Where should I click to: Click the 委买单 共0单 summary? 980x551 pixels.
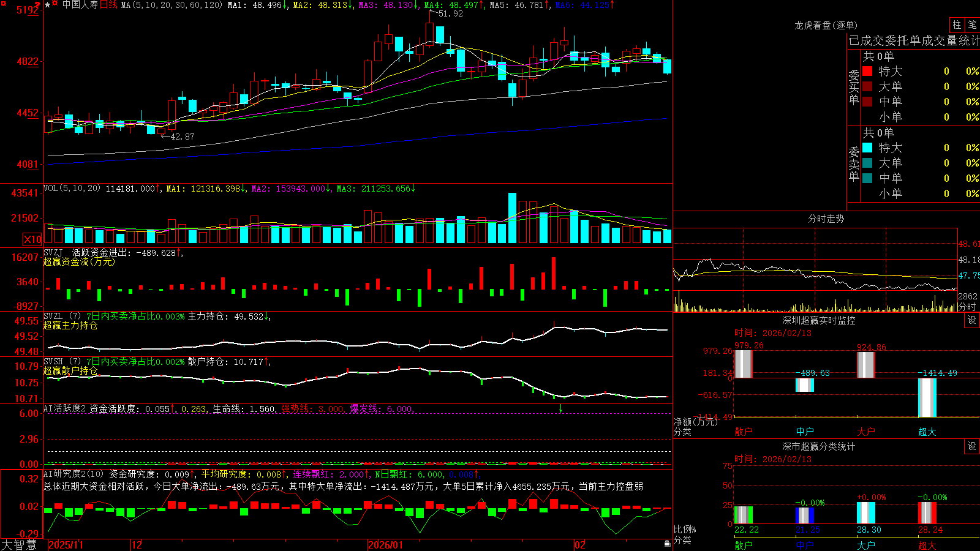(x=878, y=56)
